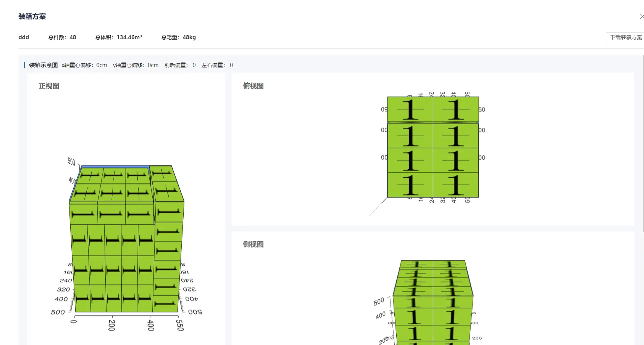Screen dimensions: 644x345
Task: Click the blue container edge in 正视图
Action: point(115,166)
